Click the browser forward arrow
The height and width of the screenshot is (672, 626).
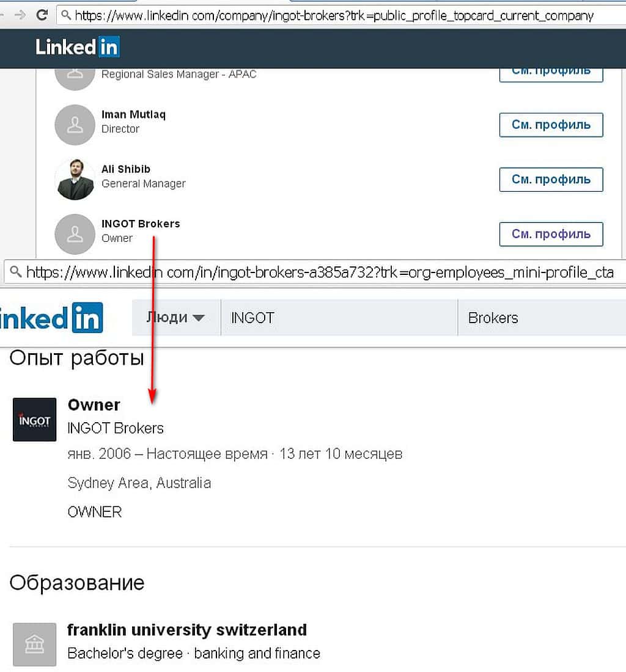(20, 15)
